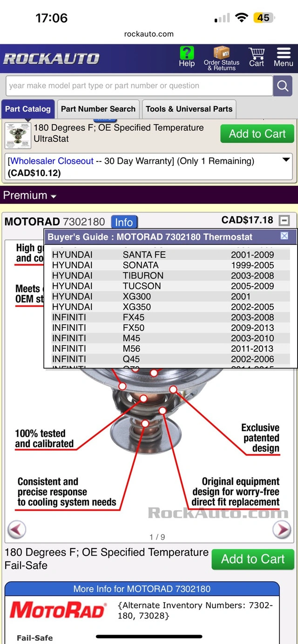Click the magnifying glass search button

pyautogui.click(x=283, y=86)
